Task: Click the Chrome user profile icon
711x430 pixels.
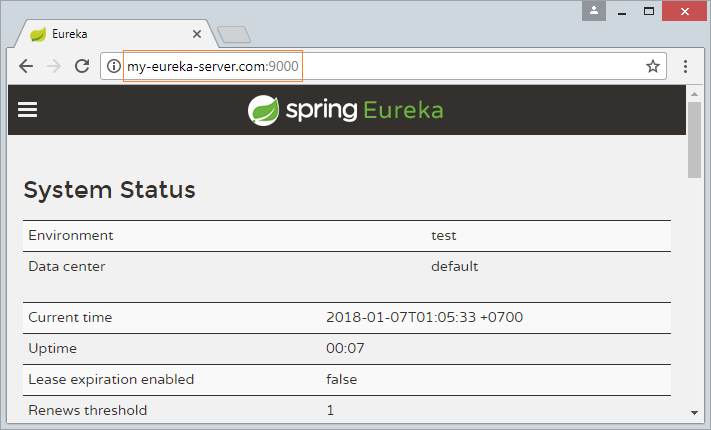Action: click(x=594, y=11)
